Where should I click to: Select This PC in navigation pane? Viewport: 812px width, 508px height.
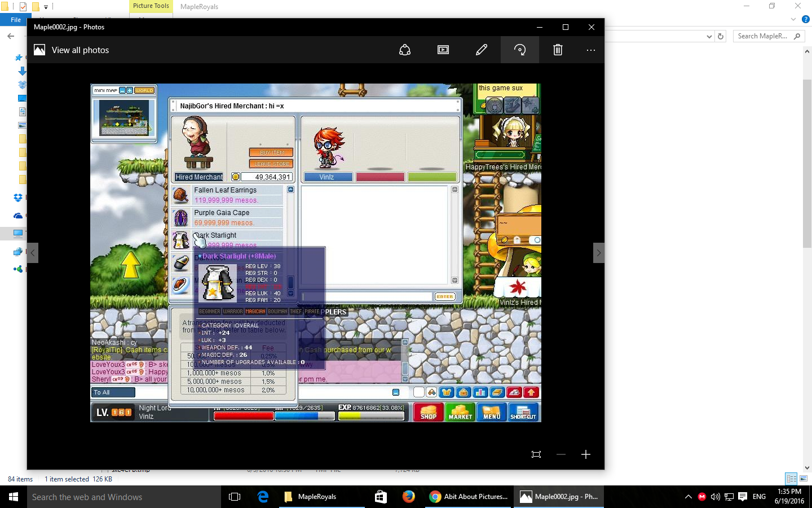point(18,234)
